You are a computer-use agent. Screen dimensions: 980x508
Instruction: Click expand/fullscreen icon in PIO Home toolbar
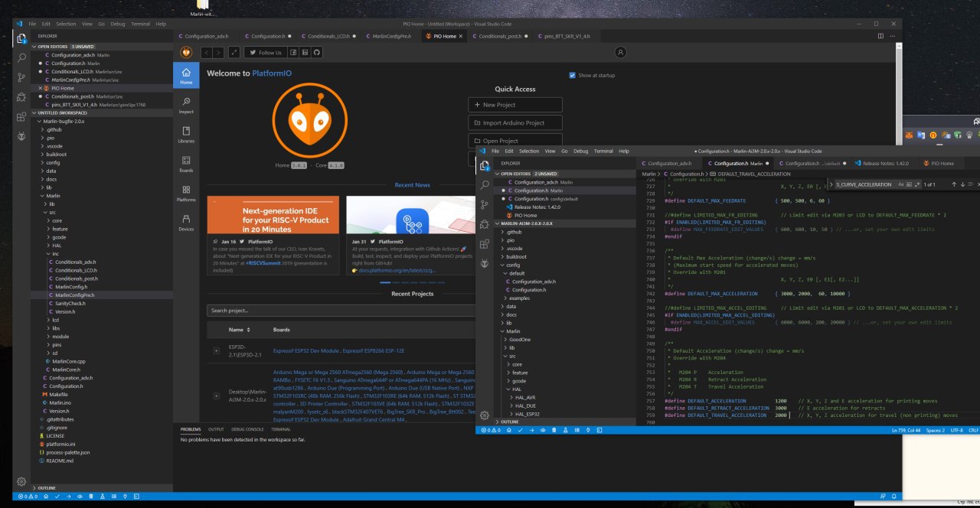click(x=234, y=52)
